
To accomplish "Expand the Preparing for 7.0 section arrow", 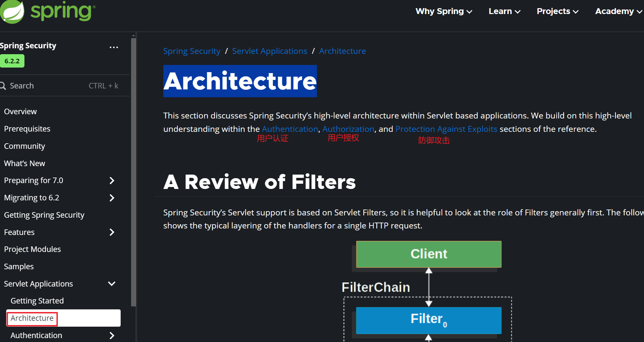I will coord(112,180).
